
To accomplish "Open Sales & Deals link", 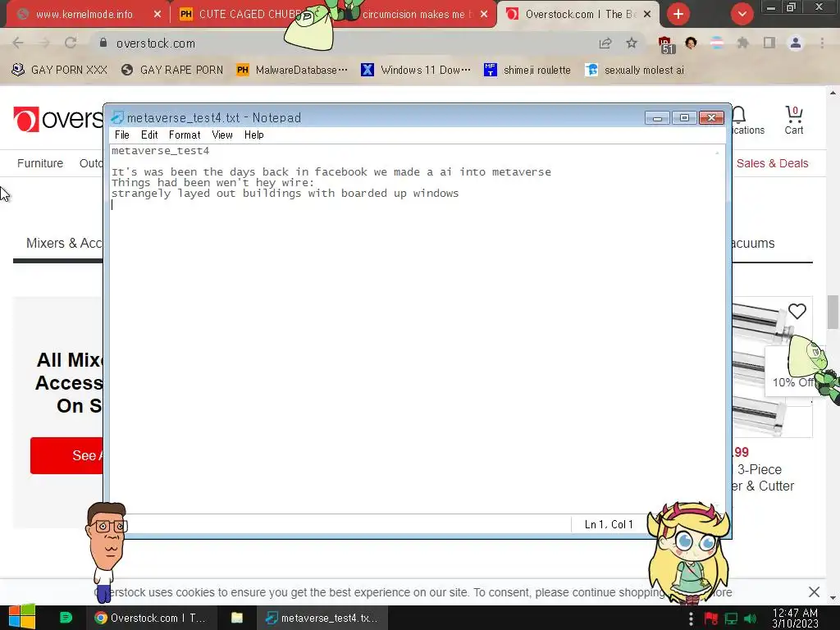I will (772, 163).
